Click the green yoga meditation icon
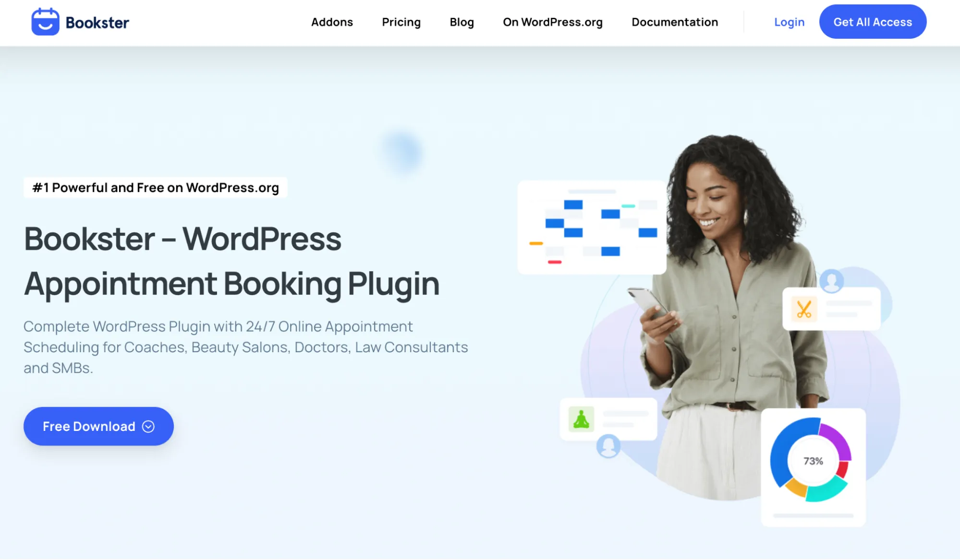960x560 pixels. point(581,419)
